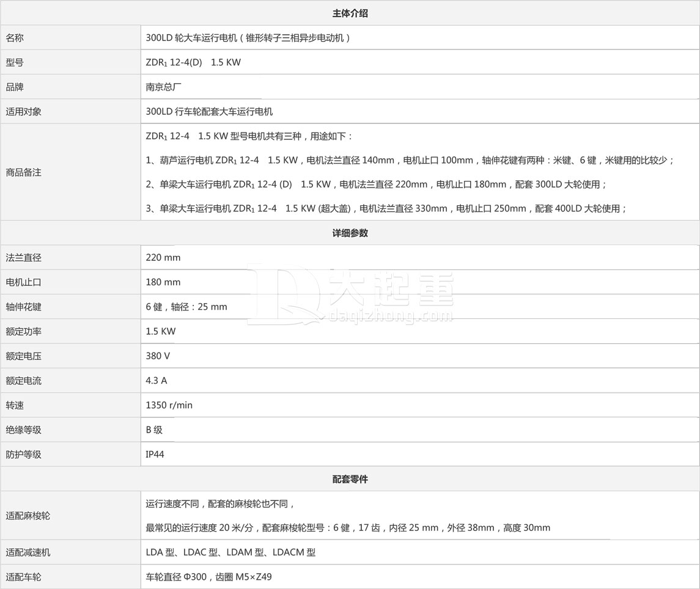Click the rated power value 1.5 KW
700x589 pixels.
[x=161, y=332]
